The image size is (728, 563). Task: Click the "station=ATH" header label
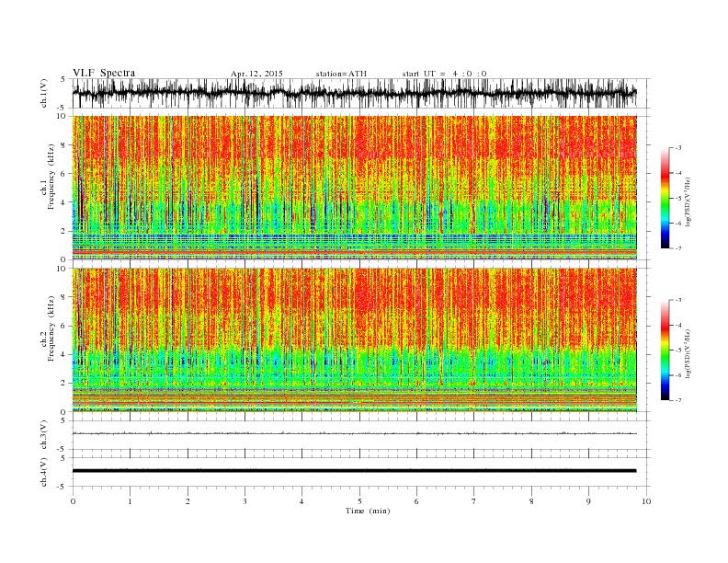[341, 74]
